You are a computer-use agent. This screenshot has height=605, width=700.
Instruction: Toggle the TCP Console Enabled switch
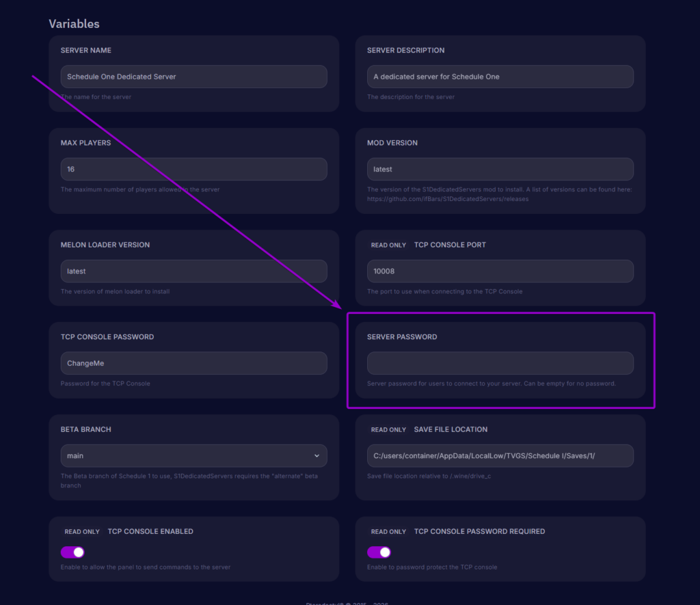click(72, 552)
